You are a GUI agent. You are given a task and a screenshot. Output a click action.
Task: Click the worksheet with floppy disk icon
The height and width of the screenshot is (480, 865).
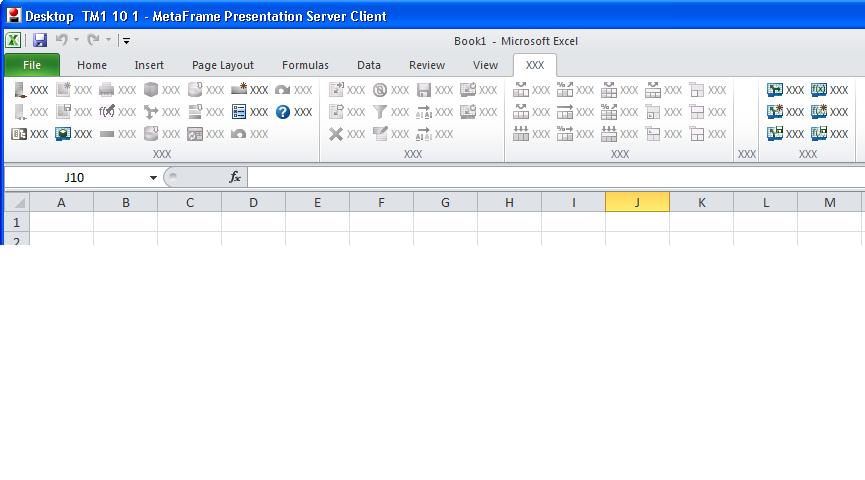pyautogui.click(x=63, y=111)
